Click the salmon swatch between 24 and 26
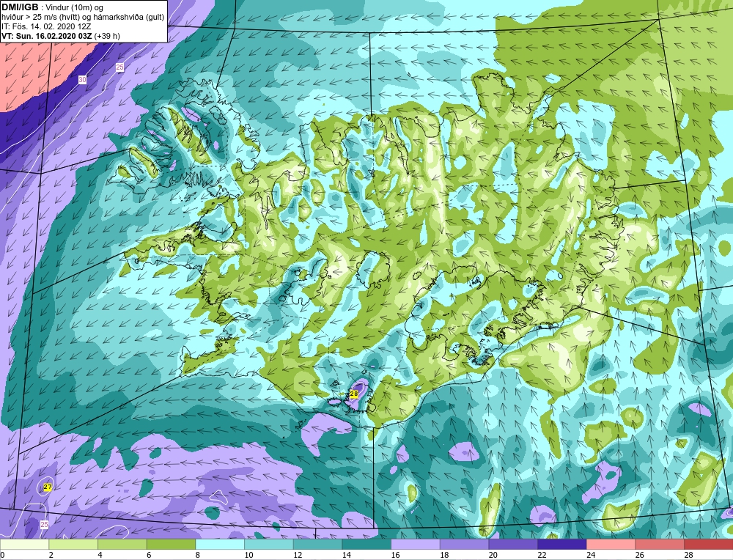Image resolution: width=733 pixels, height=560 pixels. (611, 545)
